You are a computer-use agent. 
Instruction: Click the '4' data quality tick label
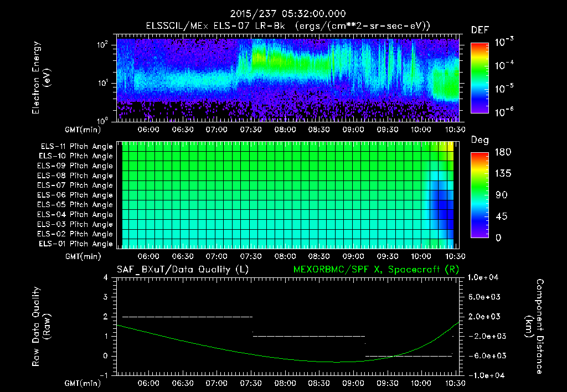(x=106, y=278)
